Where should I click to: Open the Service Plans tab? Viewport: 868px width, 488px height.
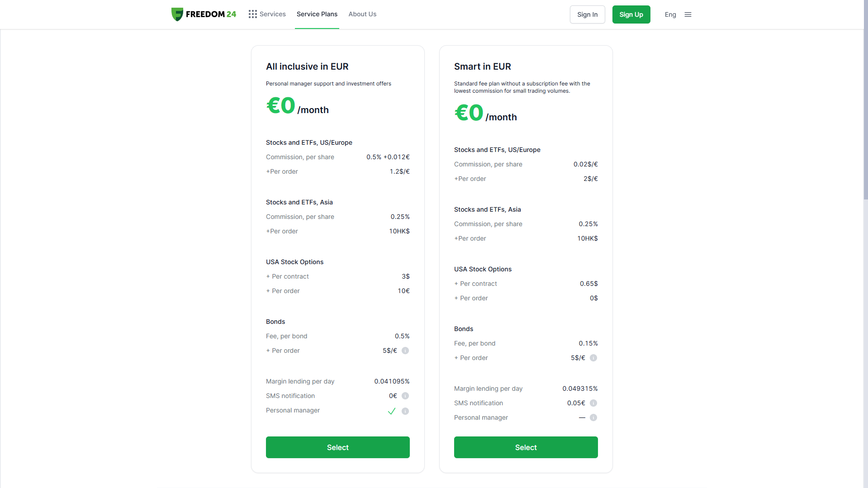pos(317,14)
